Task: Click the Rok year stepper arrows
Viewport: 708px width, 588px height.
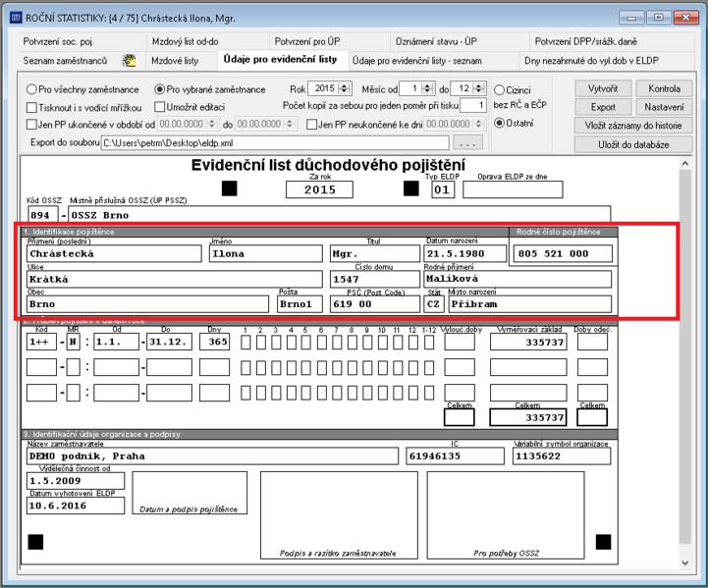Action: [345, 88]
